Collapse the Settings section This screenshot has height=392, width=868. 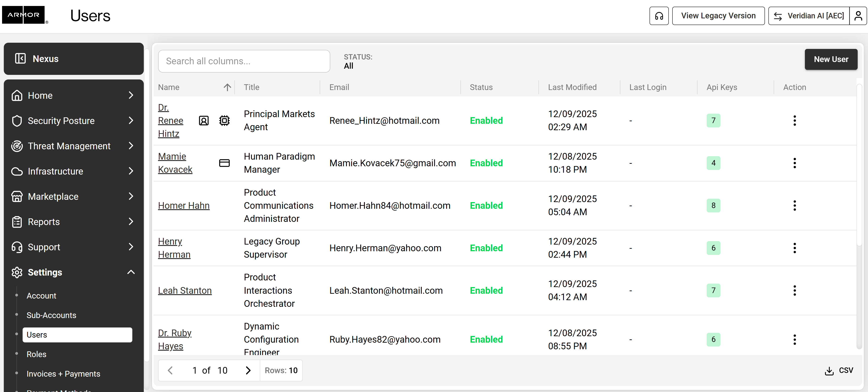point(131,272)
